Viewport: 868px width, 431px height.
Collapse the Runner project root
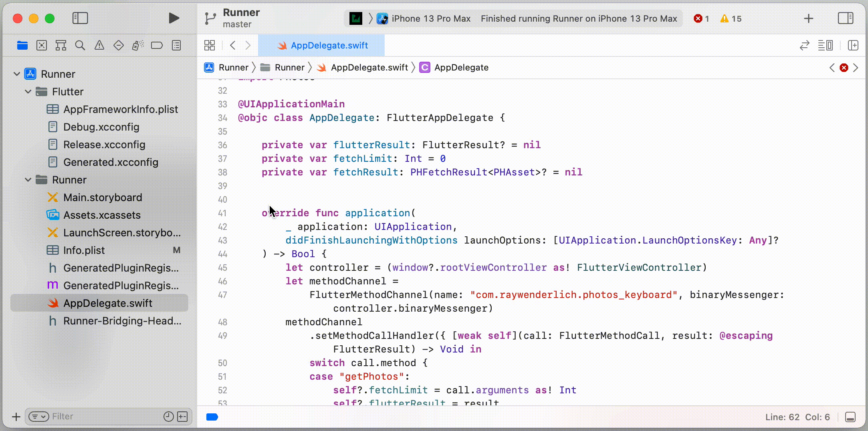(16, 74)
